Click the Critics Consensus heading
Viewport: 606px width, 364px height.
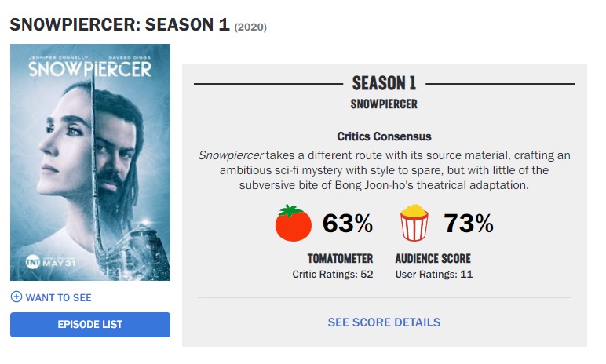coord(384,136)
